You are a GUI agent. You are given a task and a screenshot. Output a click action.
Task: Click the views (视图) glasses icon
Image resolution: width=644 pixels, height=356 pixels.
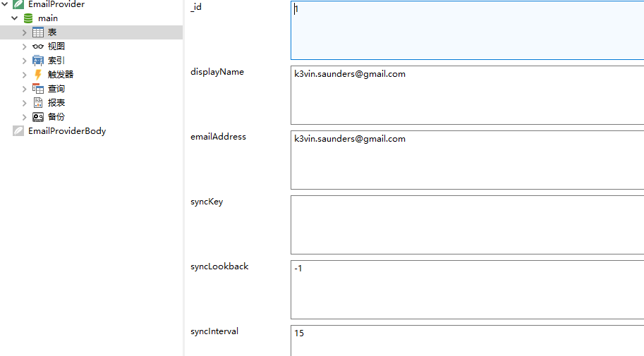click(38, 47)
